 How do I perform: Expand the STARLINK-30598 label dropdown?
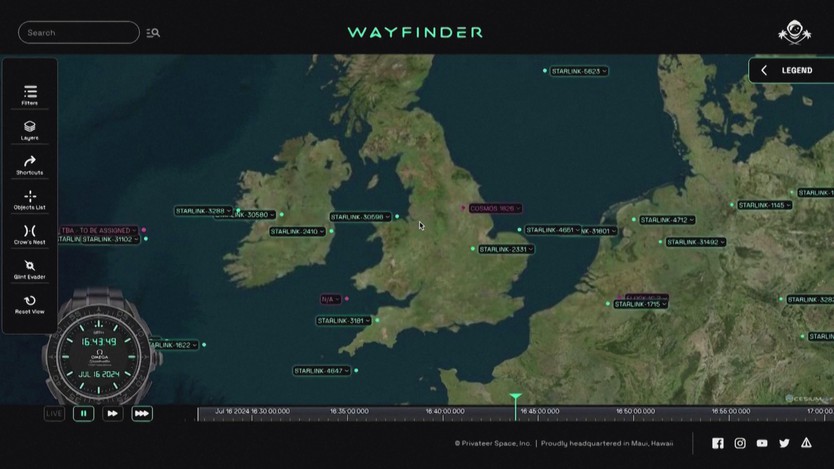pyautogui.click(x=387, y=217)
